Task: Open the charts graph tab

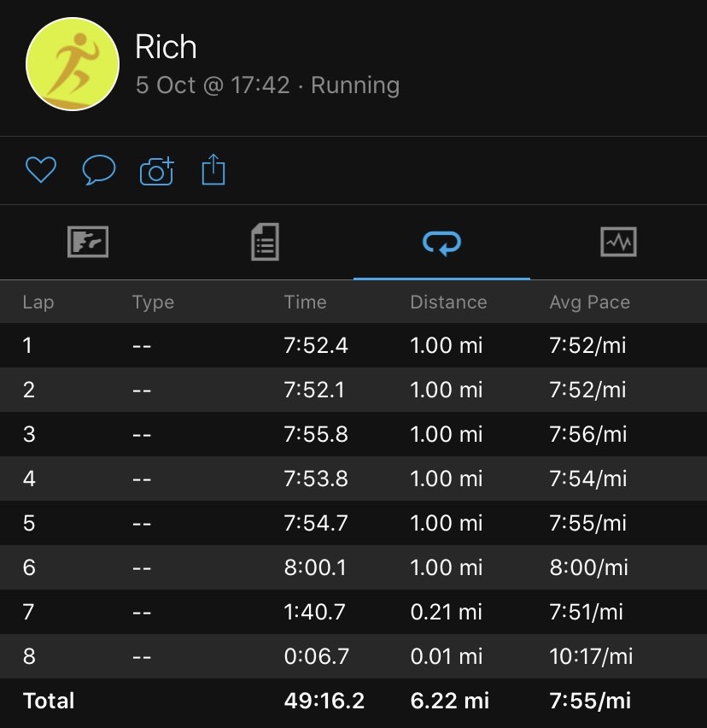Action: [x=618, y=242]
